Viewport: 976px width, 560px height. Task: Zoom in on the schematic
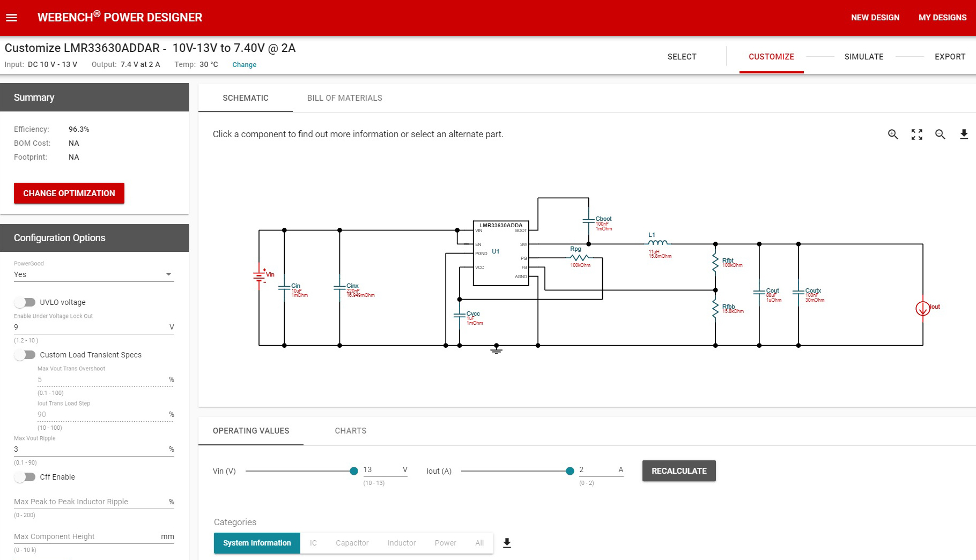(x=893, y=135)
